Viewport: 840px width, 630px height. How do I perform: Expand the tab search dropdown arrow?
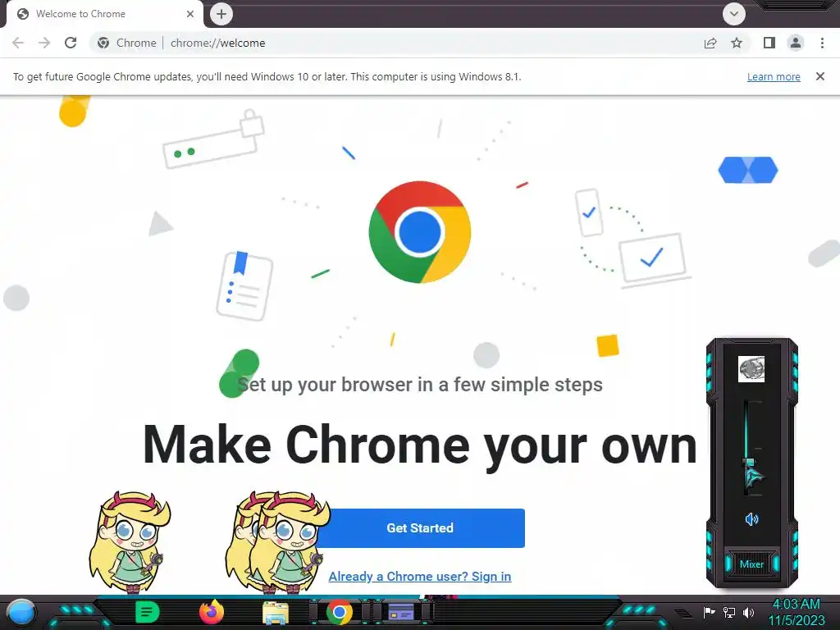click(x=734, y=14)
